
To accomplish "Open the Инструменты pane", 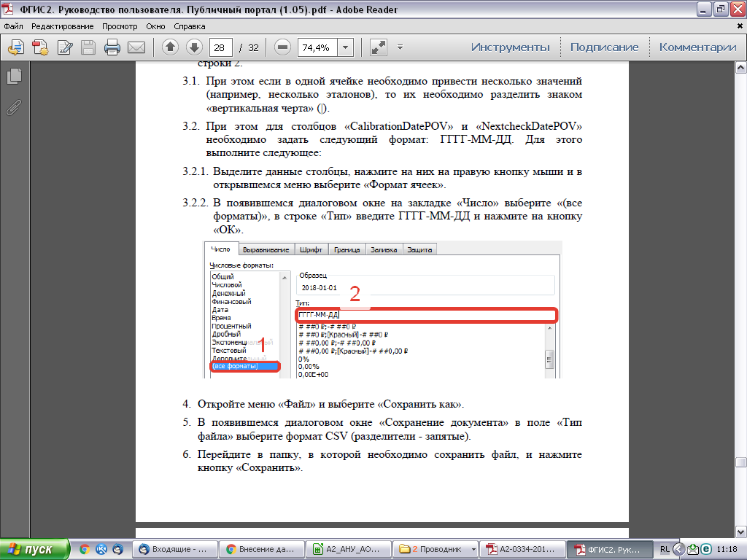I will [510, 47].
